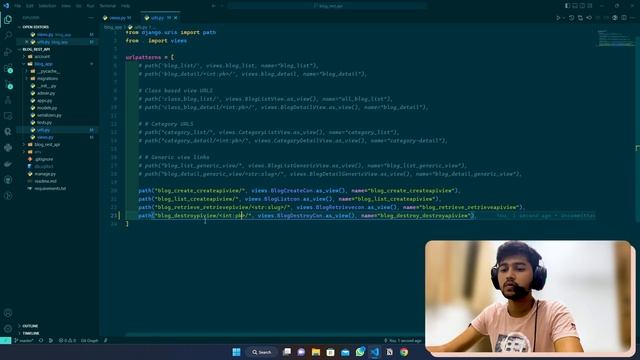Click the Explorer more actions ellipsis
Screen dimensions: 640x360
point(91,18)
